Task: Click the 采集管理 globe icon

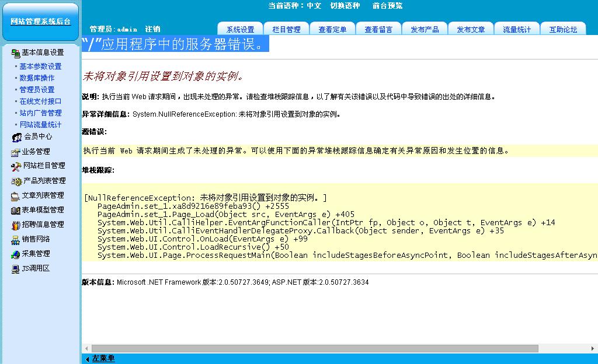Action: (16, 254)
